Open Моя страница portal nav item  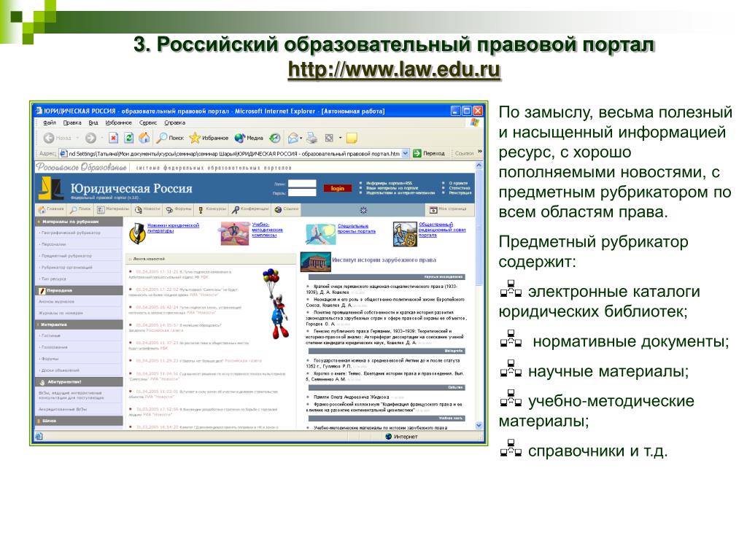click(448, 209)
